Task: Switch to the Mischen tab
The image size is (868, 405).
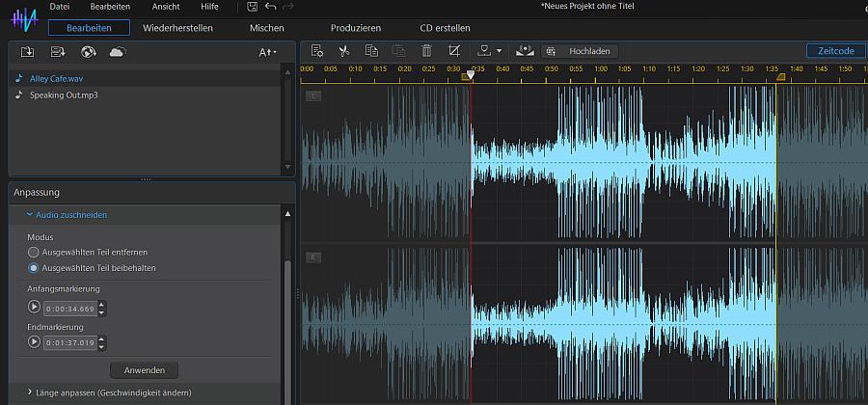Action: 266,28
